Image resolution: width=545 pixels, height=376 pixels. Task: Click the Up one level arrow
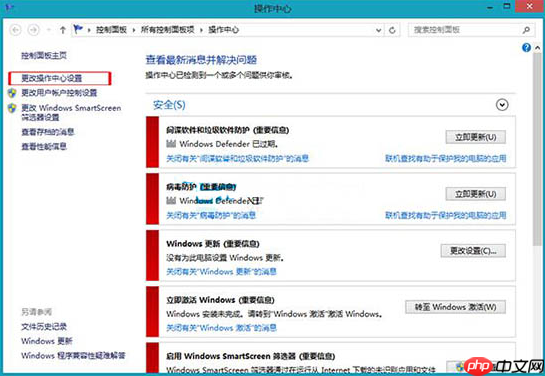click(x=63, y=30)
